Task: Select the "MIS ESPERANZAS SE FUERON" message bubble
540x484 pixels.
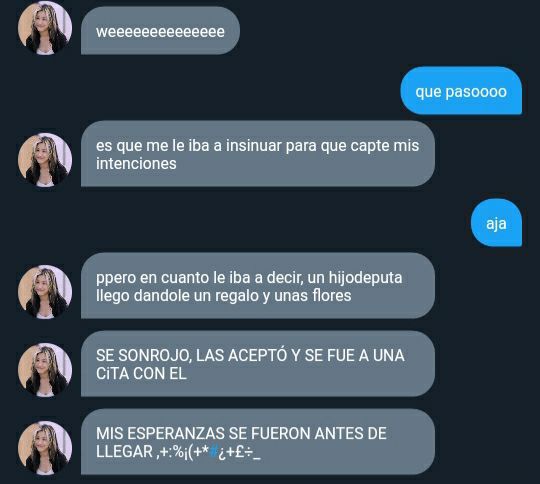Action: (258, 442)
